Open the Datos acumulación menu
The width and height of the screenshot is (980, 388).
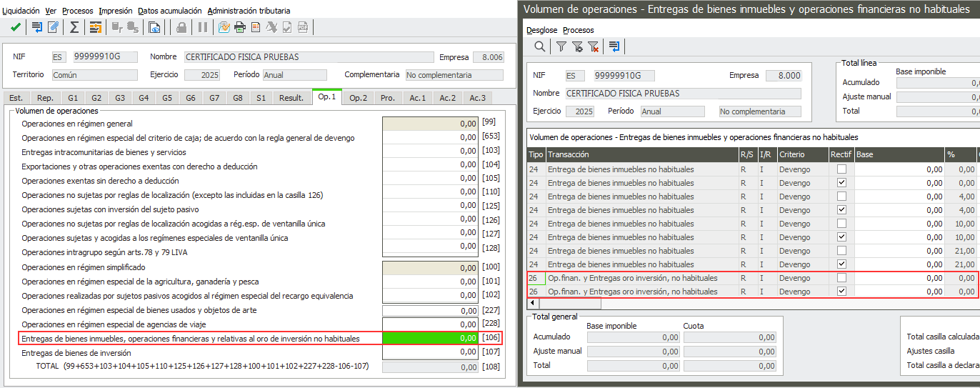(x=169, y=11)
